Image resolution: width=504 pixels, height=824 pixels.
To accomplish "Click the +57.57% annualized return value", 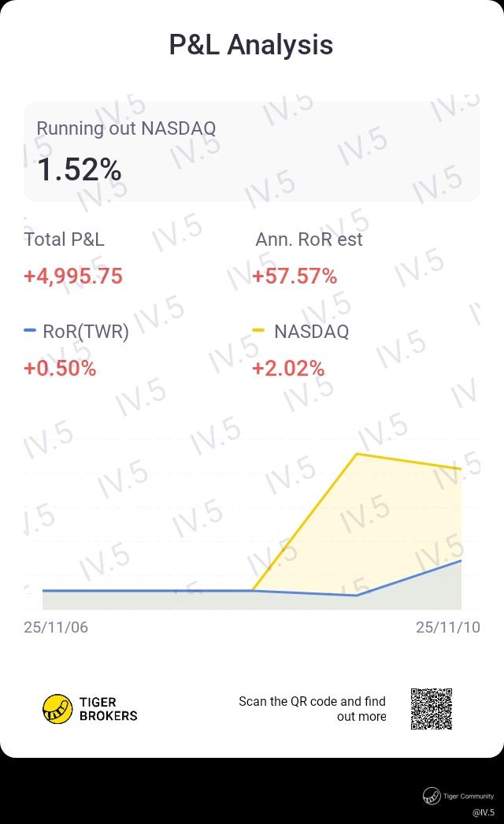I will tap(295, 276).
